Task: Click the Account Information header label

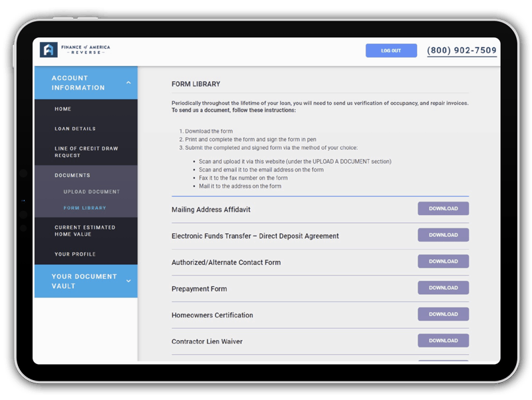Action: [x=78, y=83]
